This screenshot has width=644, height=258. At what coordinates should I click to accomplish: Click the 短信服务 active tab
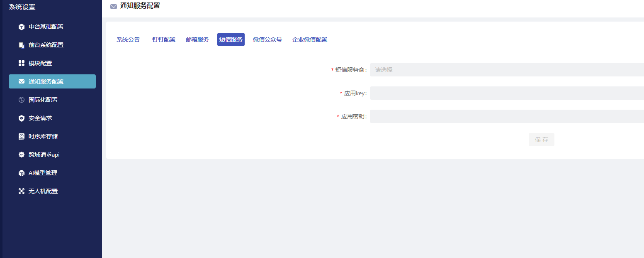pyautogui.click(x=231, y=39)
